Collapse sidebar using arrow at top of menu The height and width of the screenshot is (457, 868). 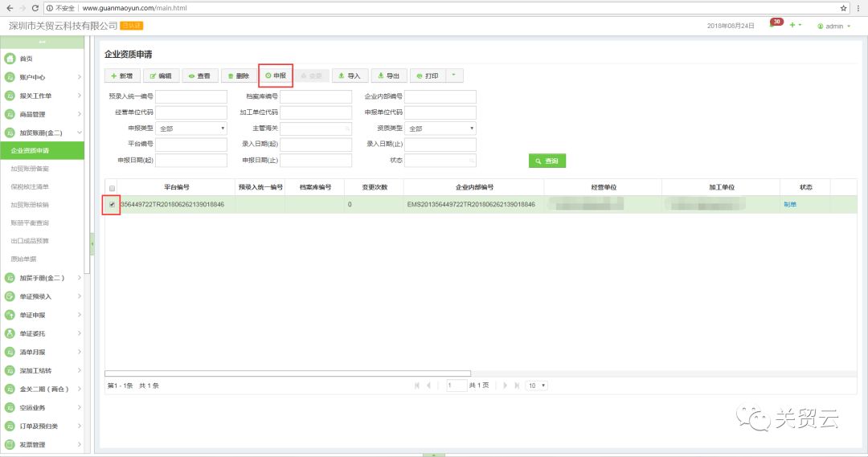pyautogui.click(x=42, y=43)
